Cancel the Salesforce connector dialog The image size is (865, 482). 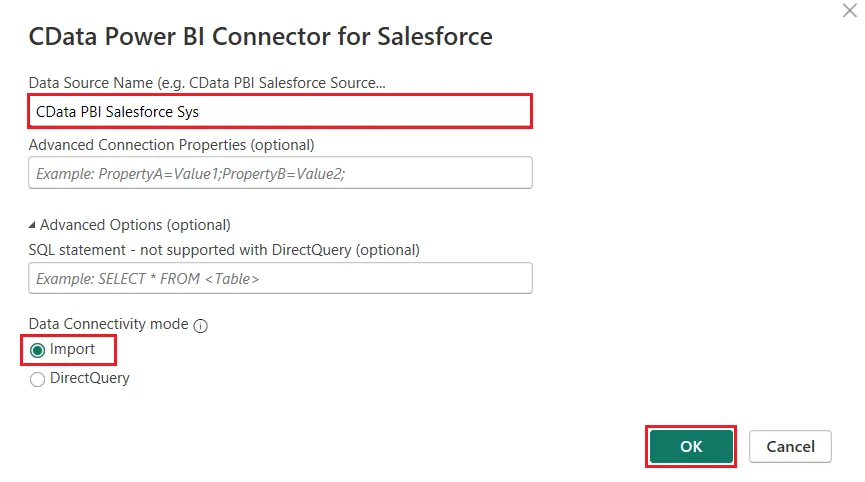click(x=790, y=446)
